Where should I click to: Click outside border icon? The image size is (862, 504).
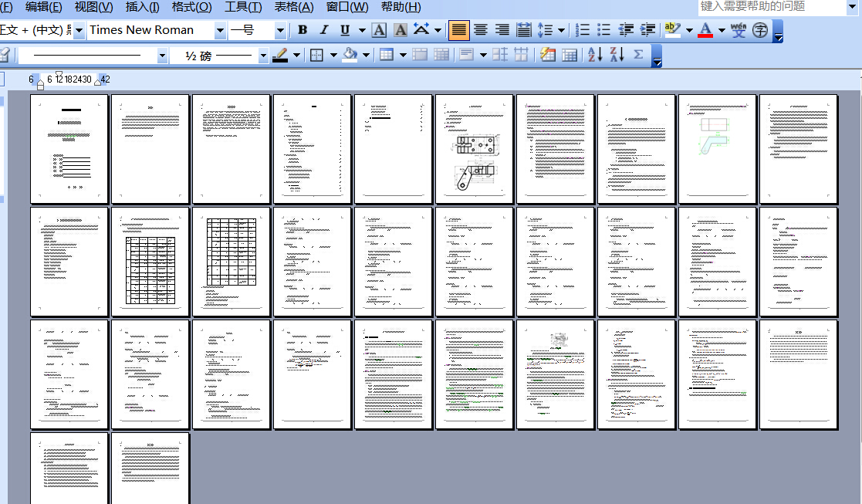point(316,55)
